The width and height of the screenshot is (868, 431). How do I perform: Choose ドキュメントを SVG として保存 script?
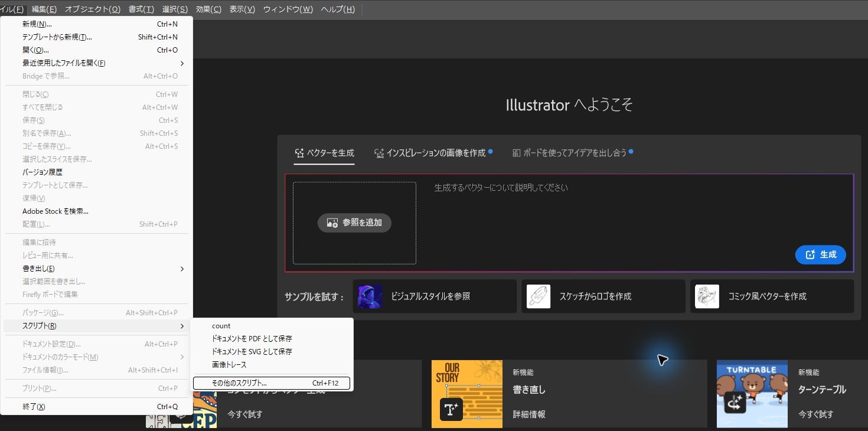(x=273, y=352)
